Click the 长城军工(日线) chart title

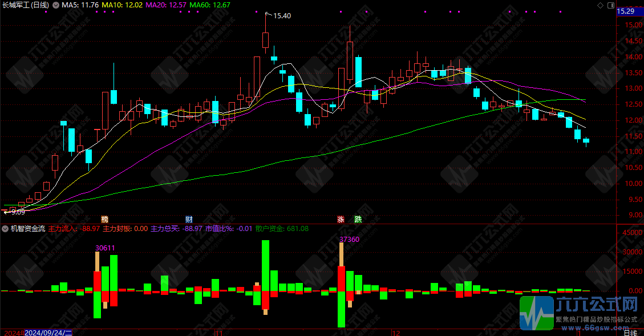point(26,5)
